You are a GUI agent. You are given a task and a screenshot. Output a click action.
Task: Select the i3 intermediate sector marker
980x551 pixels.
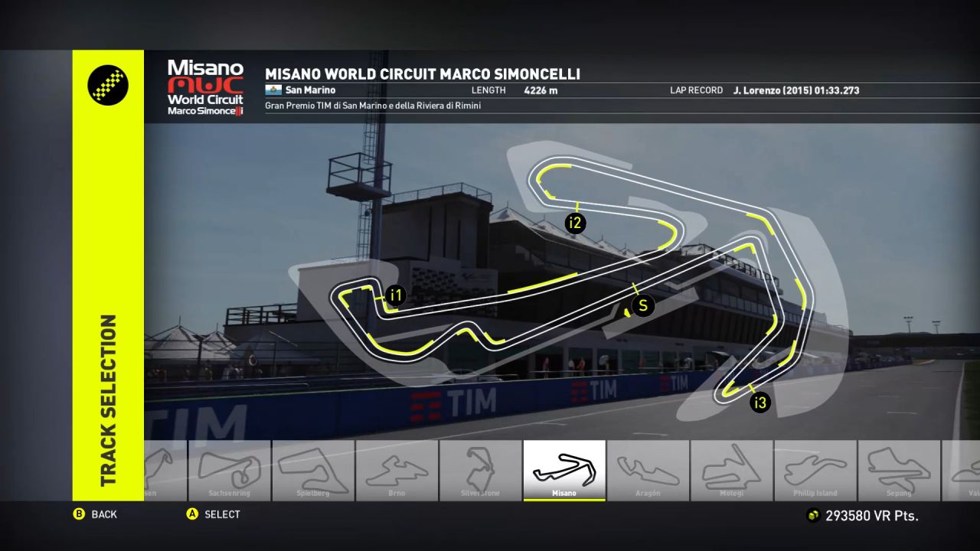click(759, 403)
